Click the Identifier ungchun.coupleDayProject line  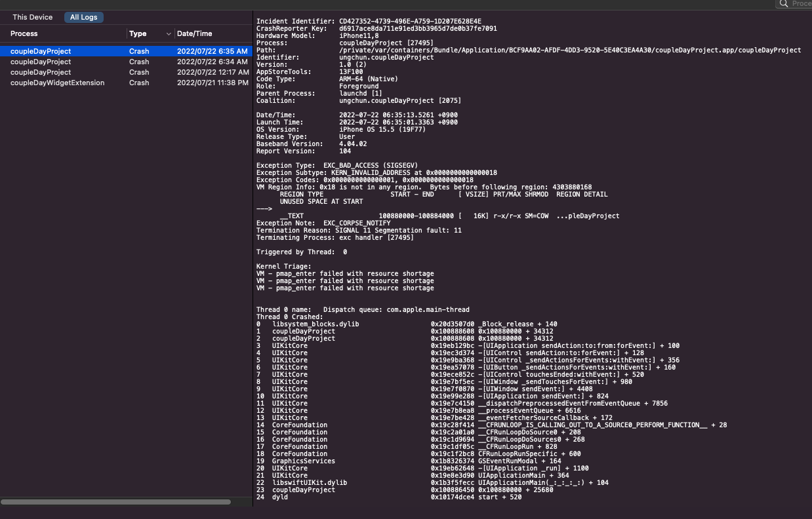345,58
